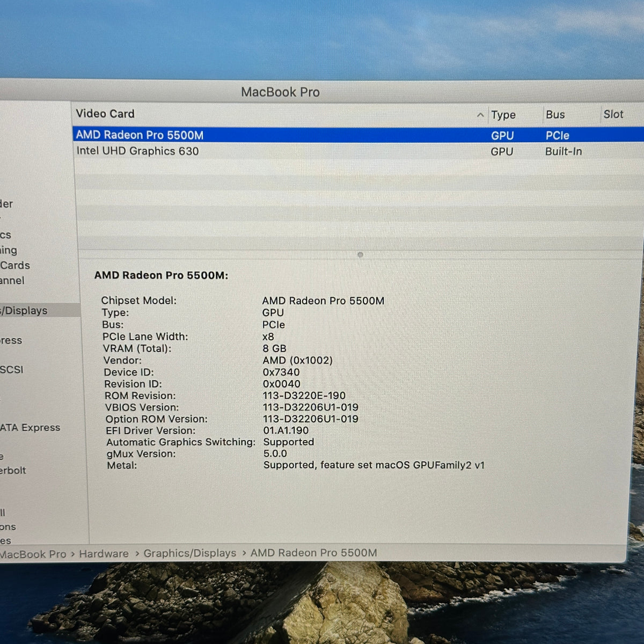Screen dimensions: 644x644
Task: Click MacBook Pro in the path bar
Action: coord(33,554)
